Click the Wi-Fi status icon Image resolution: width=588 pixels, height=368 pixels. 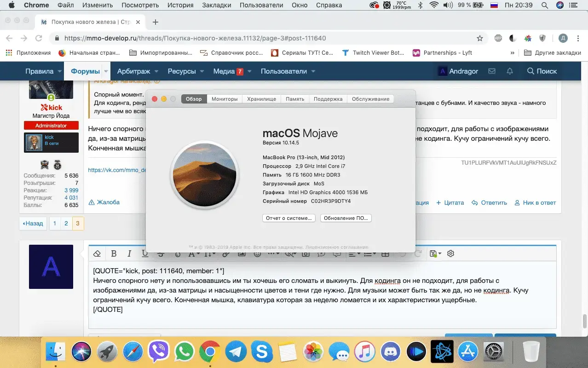click(x=433, y=5)
